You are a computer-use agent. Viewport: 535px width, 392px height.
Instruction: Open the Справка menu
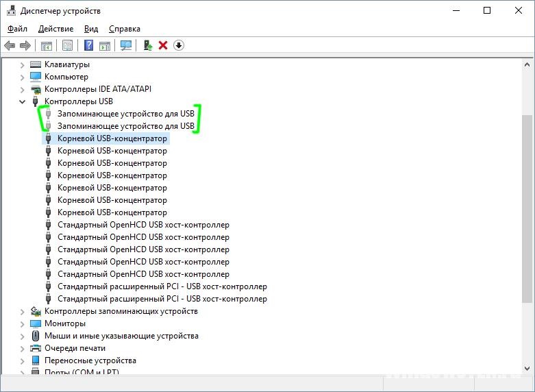point(125,29)
